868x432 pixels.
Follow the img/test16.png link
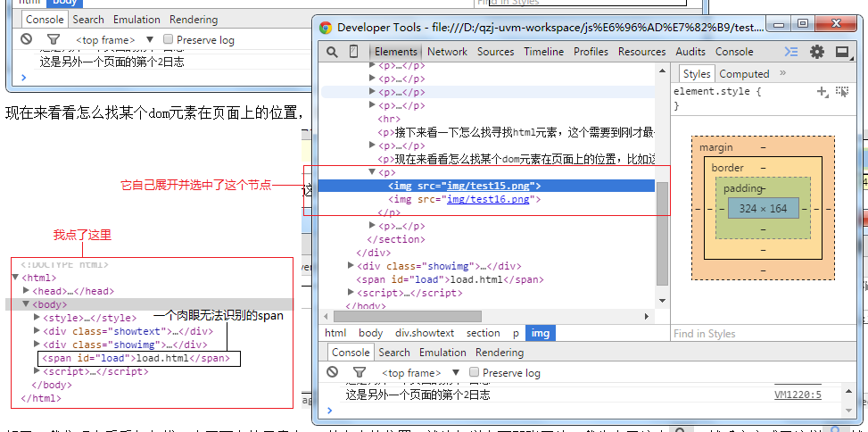(488, 199)
